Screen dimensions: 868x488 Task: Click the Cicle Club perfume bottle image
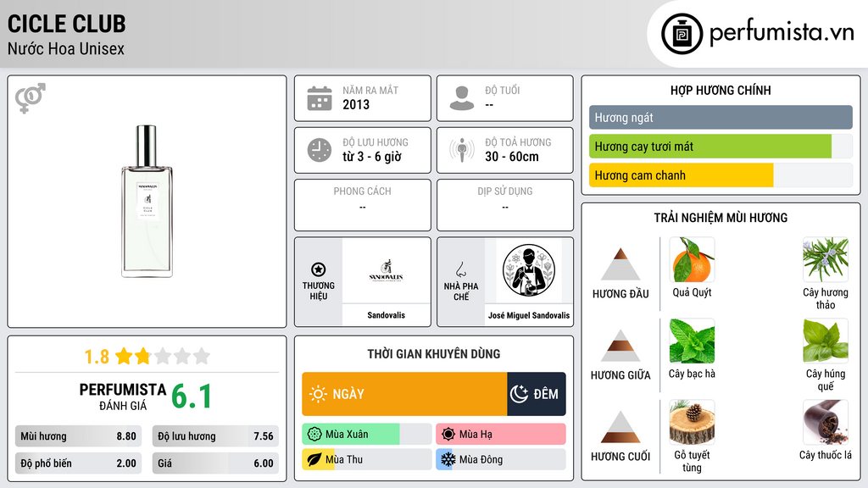(x=147, y=202)
